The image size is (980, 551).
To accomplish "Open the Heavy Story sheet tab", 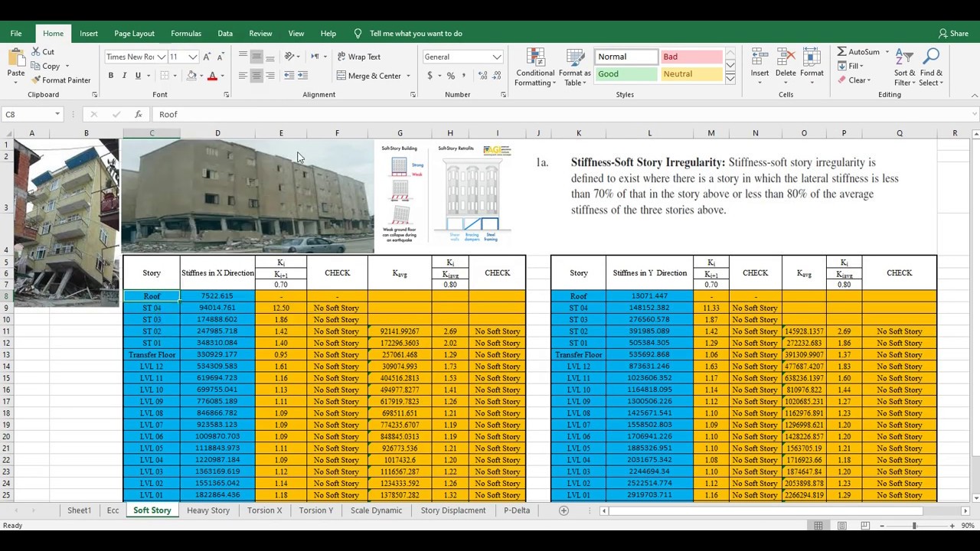I will (208, 510).
